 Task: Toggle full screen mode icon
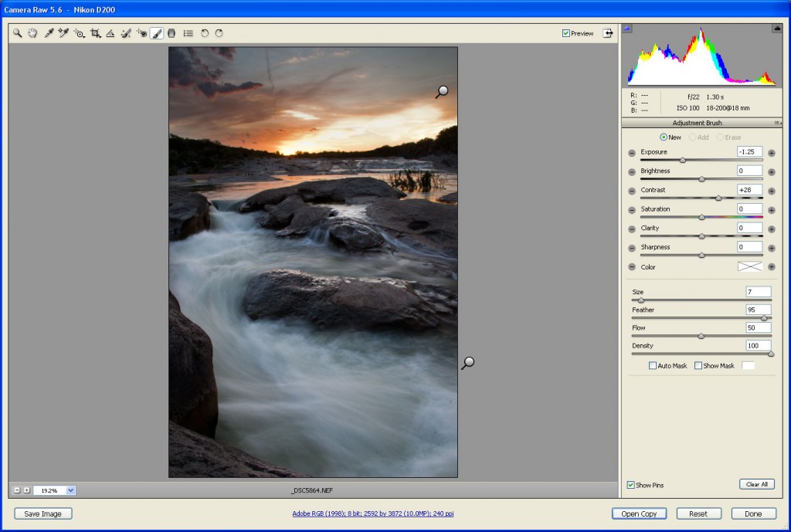pyautogui.click(x=608, y=33)
